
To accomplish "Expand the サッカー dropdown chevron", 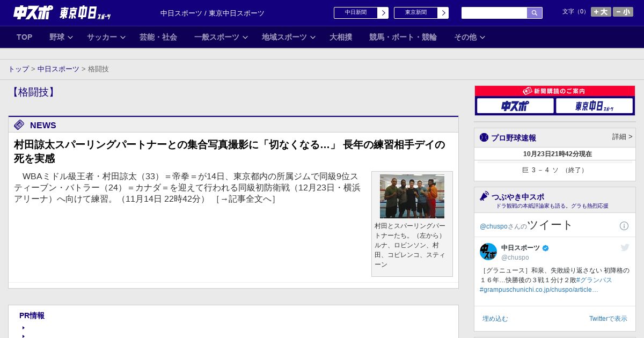I will point(123,38).
